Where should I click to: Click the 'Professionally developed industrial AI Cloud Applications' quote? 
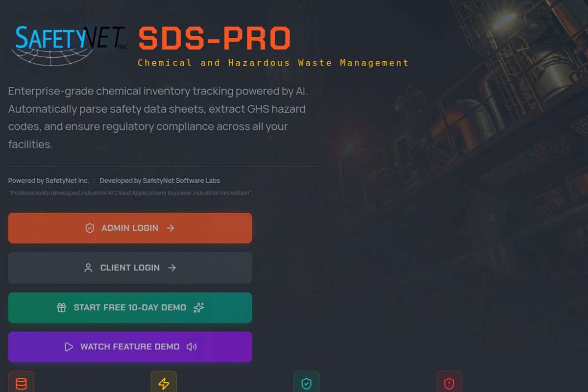(130, 193)
